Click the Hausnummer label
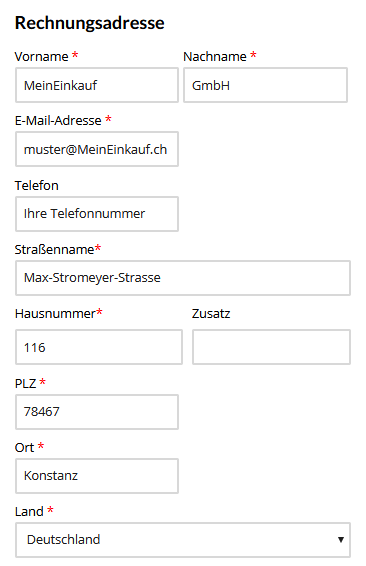The width and height of the screenshot is (366, 566). pyautogui.click(x=55, y=314)
